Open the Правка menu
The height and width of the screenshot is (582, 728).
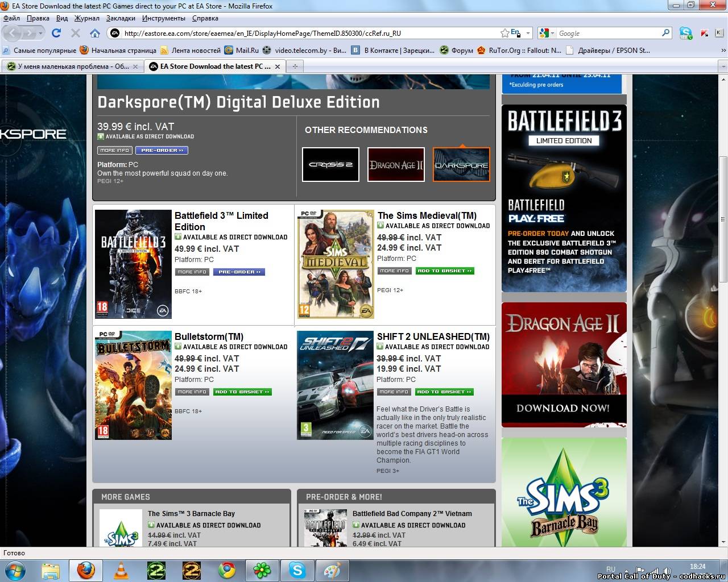tap(38, 18)
